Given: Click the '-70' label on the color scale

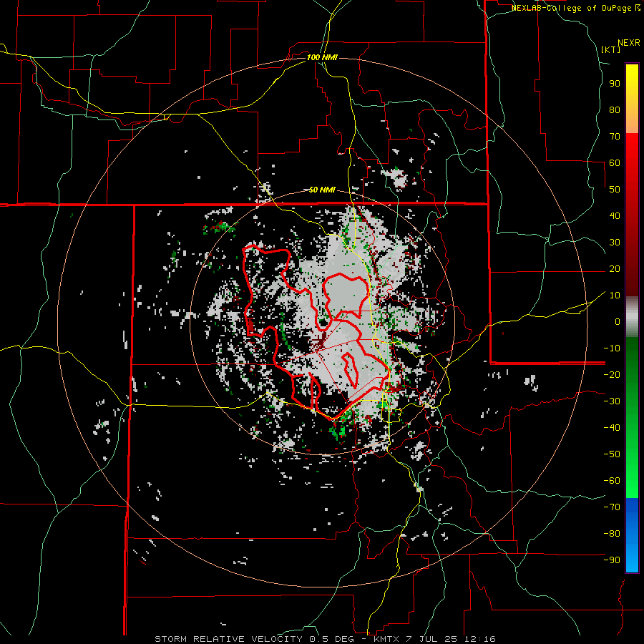Looking at the screenshot, I should pos(612,507).
